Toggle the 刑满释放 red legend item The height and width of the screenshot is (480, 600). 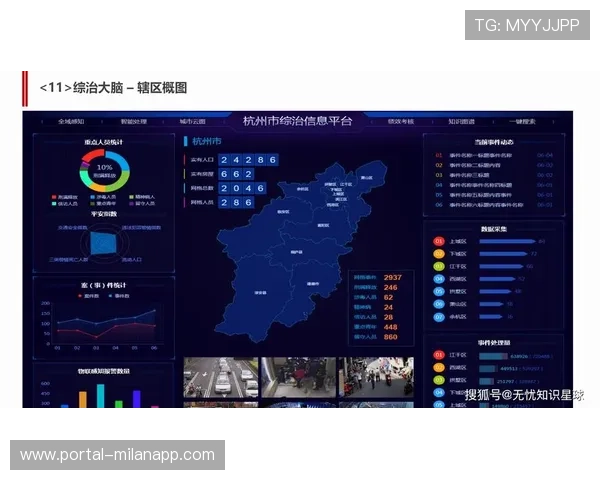point(65,197)
